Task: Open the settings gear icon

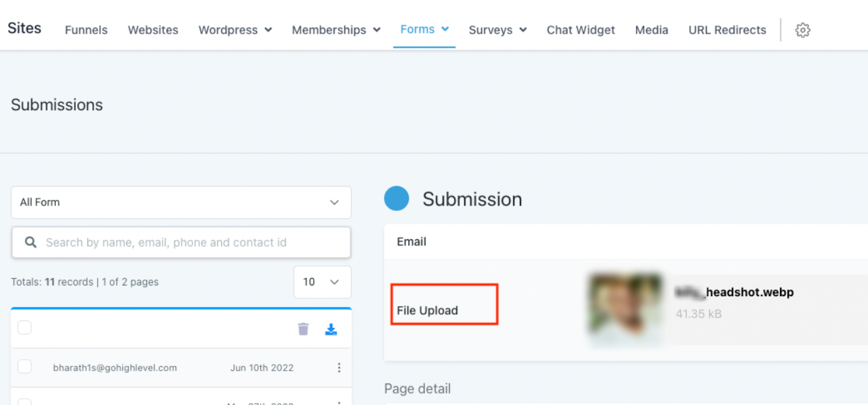Action: 802,30
